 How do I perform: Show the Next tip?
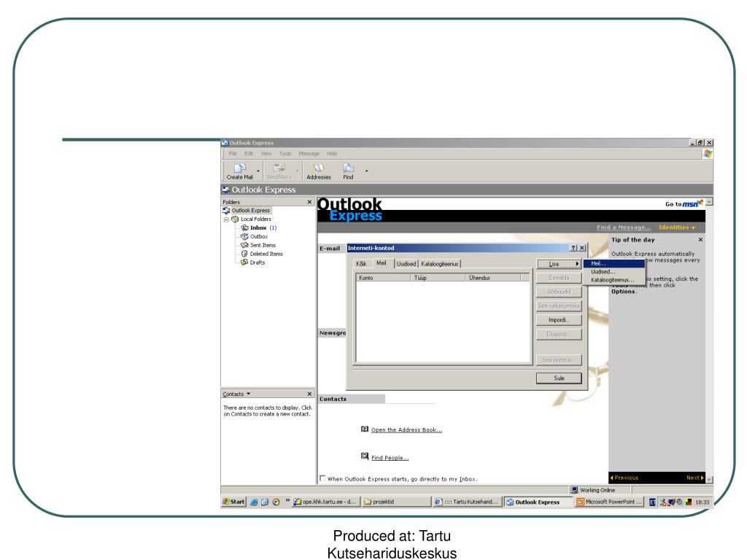695,478
